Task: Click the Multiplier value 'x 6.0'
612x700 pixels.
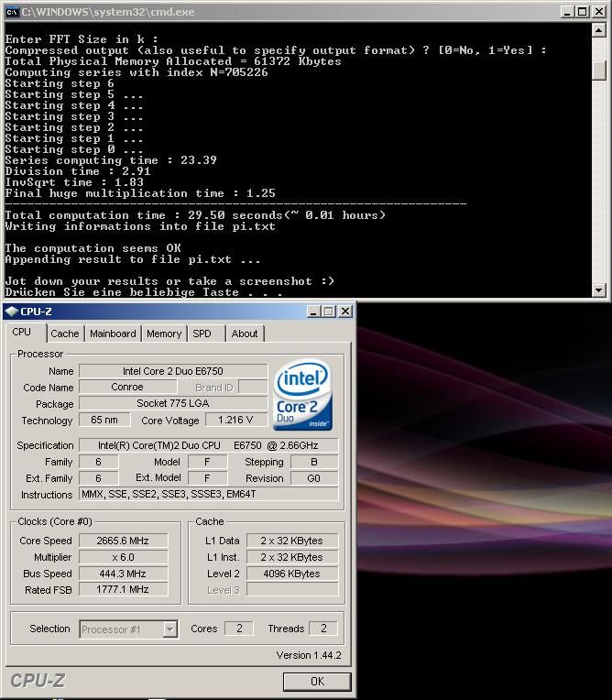Action: tap(123, 557)
